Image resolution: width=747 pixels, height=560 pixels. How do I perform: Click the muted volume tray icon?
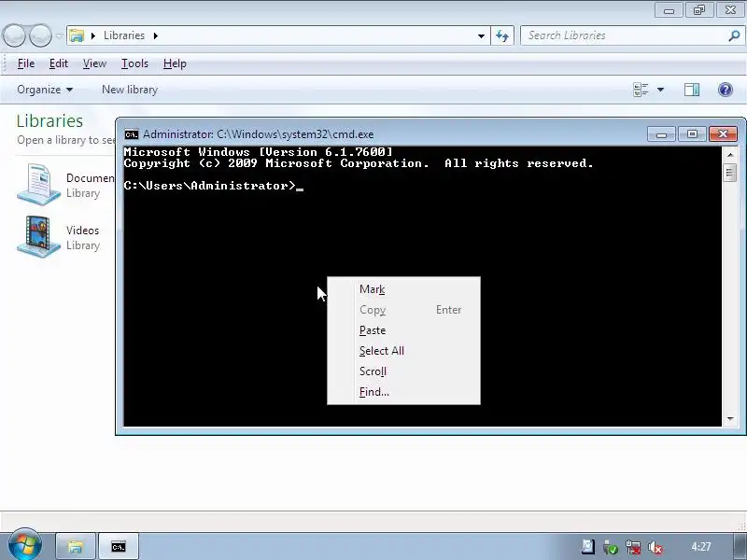pos(655,547)
